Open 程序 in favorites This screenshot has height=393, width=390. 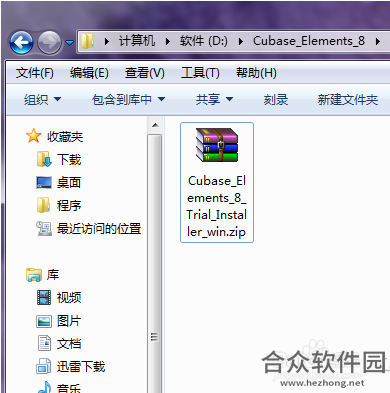(x=69, y=205)
